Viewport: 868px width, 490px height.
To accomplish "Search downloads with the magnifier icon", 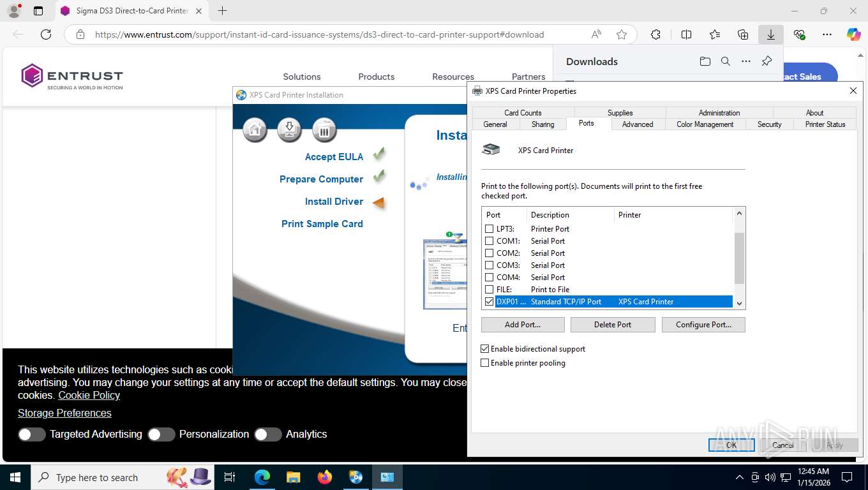I will tap(725, 61).
